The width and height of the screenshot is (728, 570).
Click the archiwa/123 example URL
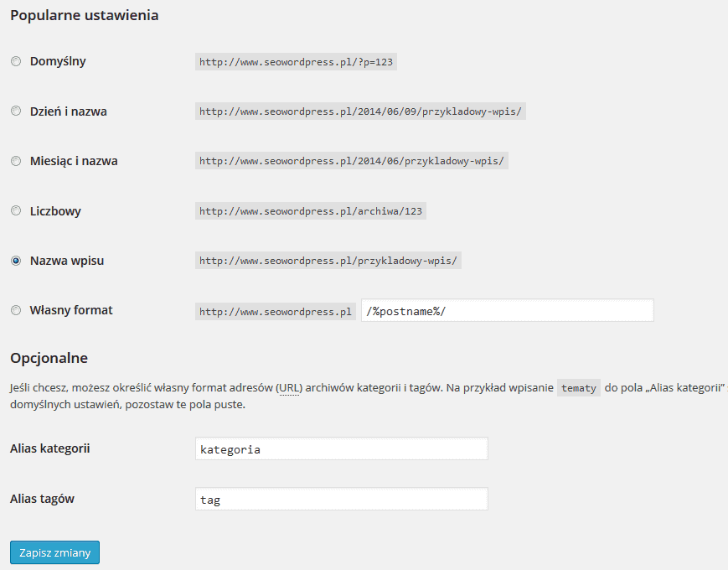[311, 211]
